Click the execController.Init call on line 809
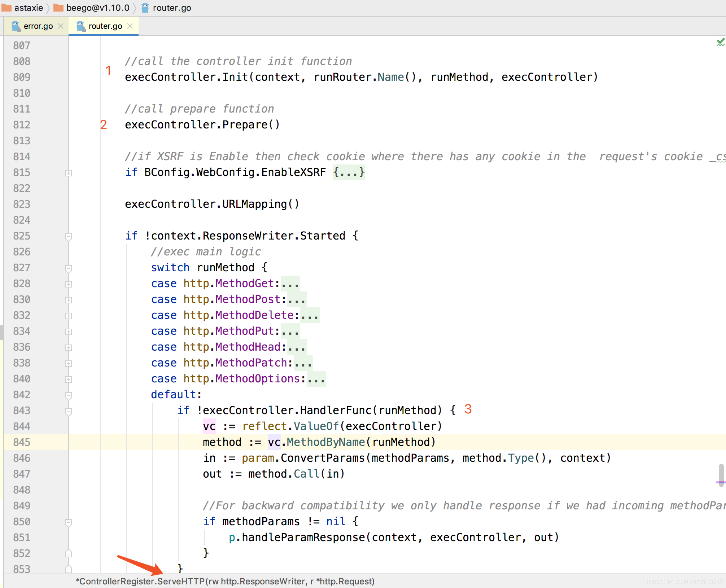Image resolution: width=726 pixels, height=588 pixels. click(x=187, y=77)
